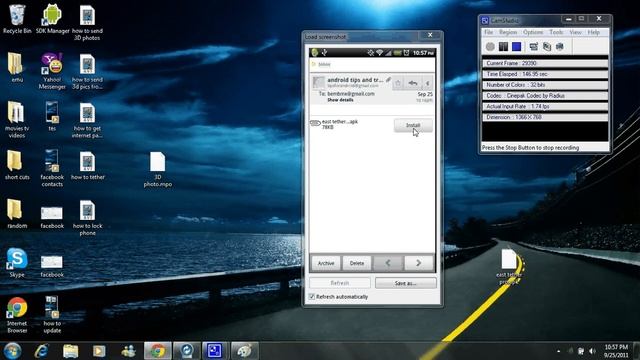Viewport: 640px width, 360px height.
Task: Click the sender contact photo thumbnail
Action: click(318, 83)
